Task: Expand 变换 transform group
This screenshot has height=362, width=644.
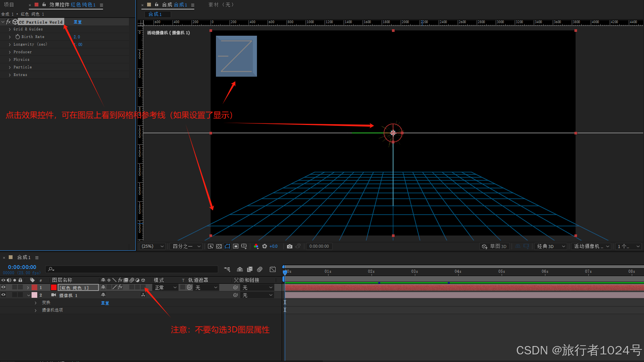Action: [36, 303]
